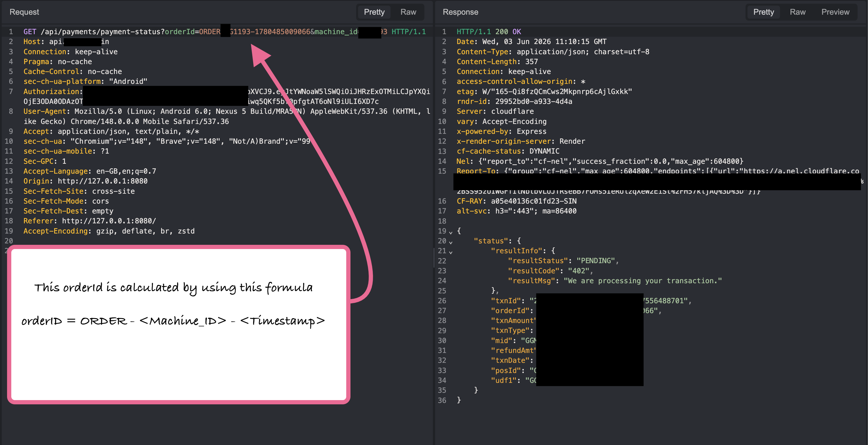Open the Response Preview tab
The height and width of the screenshot is (445, 868).
[835, 12]
